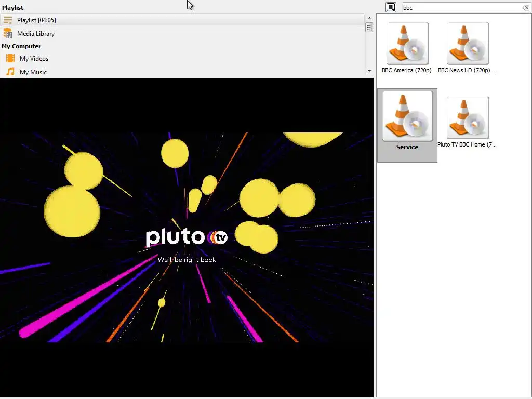Click the Pluto TV BBC Home label
This screenshot has height=399, width=532.
point(467,144)
